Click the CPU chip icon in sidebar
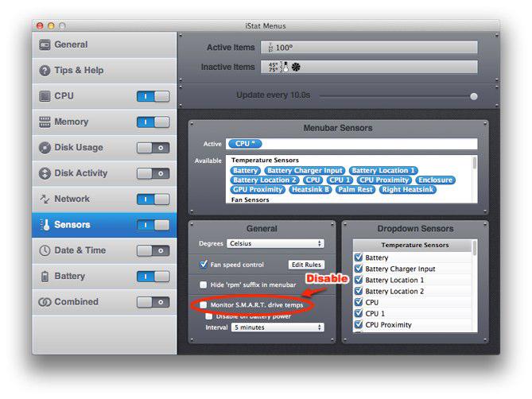The height and width of the screenshot is (399, 532). coord(45,96)
